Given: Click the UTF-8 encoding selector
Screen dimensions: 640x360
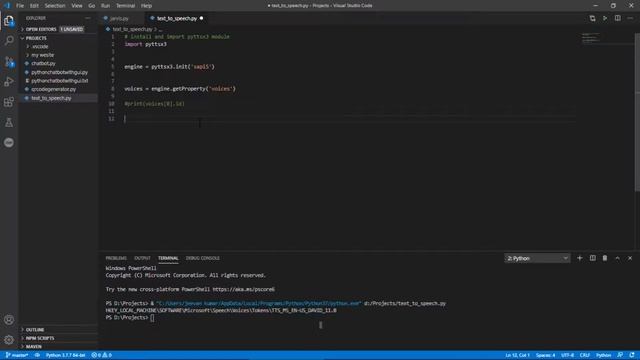Looking at the screenshot, I should 567,355.
